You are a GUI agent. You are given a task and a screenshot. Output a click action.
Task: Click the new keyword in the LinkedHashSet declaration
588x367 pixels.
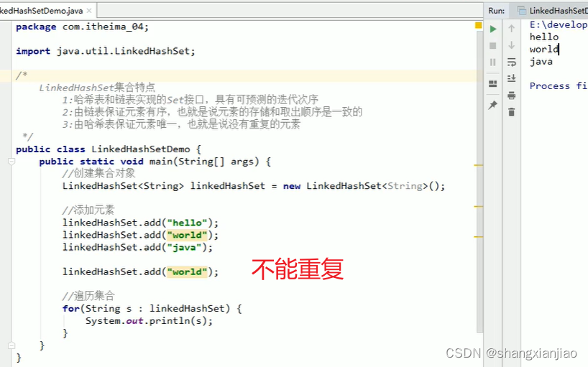click(292, 186)
